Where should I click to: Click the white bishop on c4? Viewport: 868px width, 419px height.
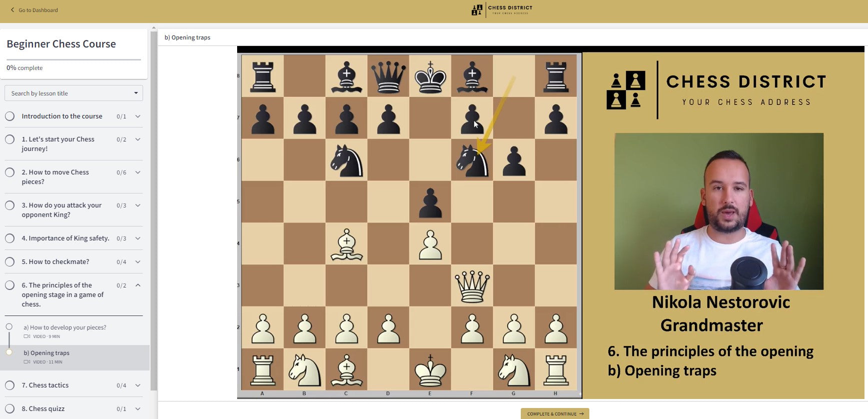(x=346, y=244)
